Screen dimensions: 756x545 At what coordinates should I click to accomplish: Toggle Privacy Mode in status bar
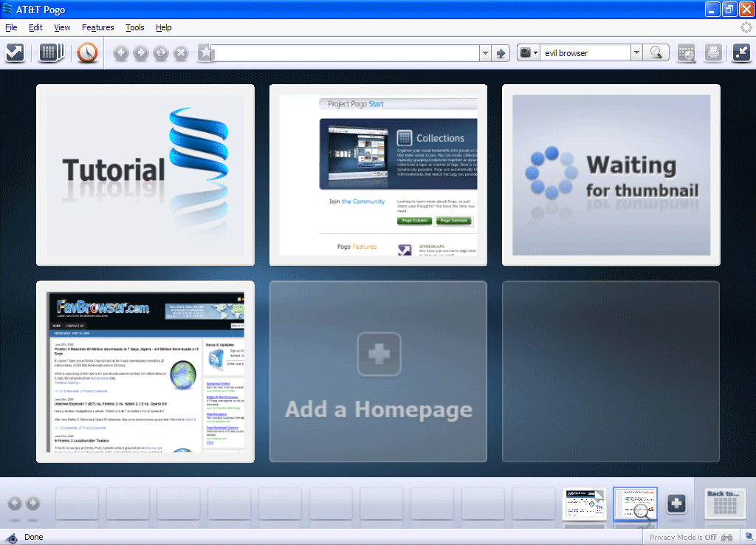[682, 538]
